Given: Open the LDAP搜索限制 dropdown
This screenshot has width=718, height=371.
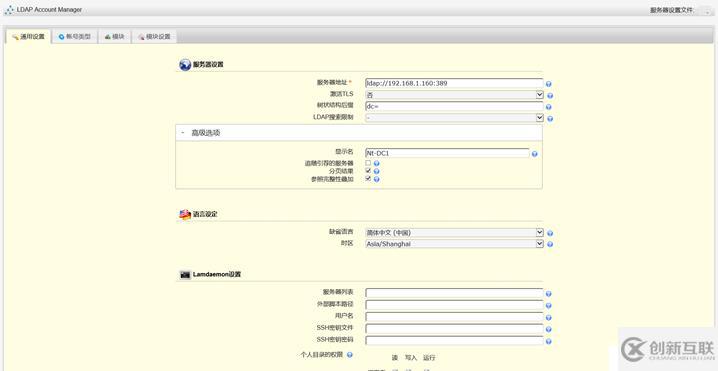Looking at the screenshot, I should [454, 118].
